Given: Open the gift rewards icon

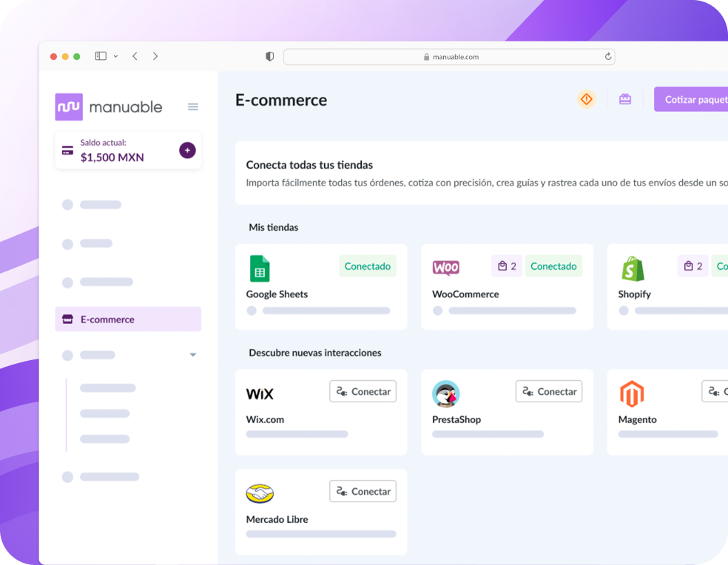Looking at the screenshot, I should click(x=625, y=99).
